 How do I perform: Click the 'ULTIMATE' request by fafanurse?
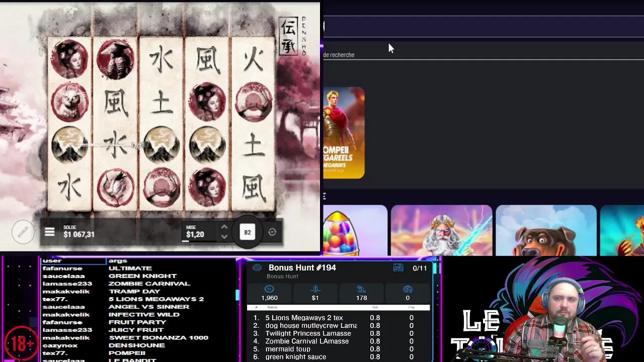tap(130, 268)
